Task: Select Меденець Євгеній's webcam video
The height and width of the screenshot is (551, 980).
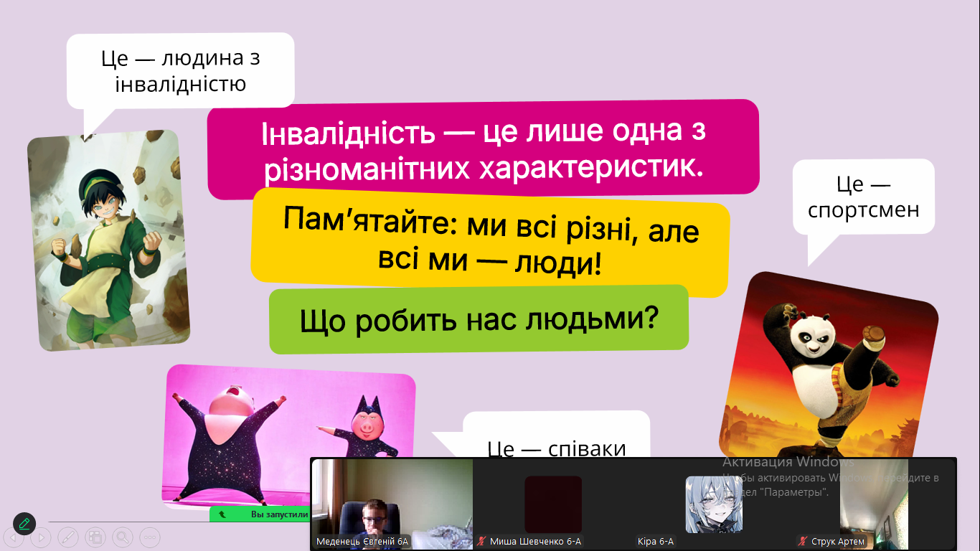Action: 392,504
